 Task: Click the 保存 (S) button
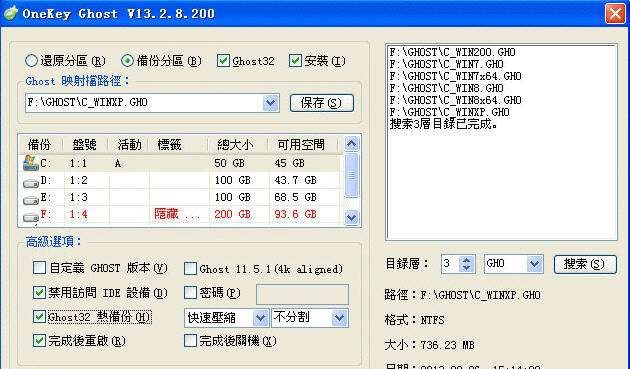321,103
